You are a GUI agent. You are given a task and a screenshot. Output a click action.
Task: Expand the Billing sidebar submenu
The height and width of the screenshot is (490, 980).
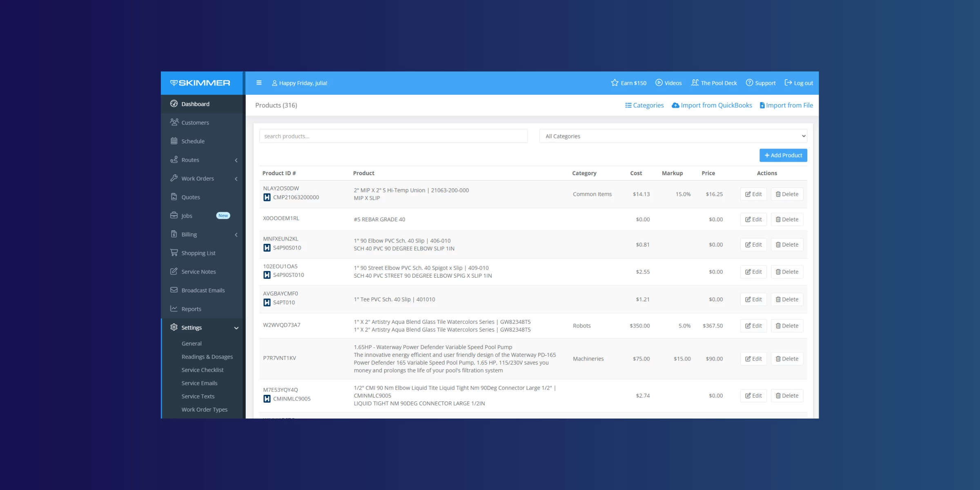tap(236, 235)
